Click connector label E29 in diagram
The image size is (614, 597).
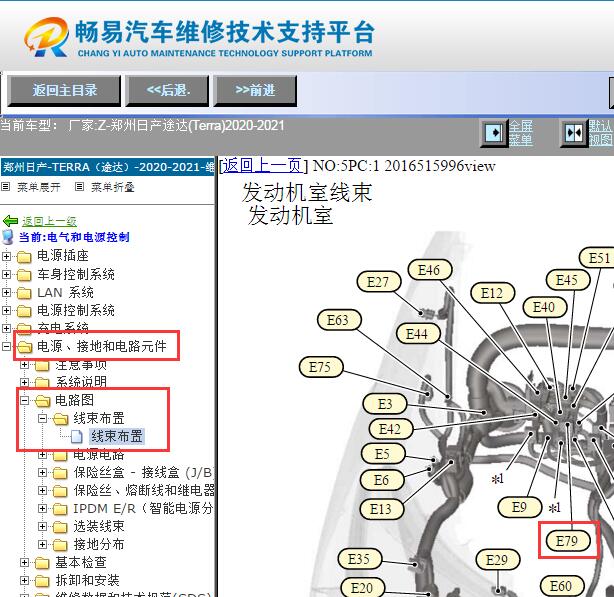(497, 560)
